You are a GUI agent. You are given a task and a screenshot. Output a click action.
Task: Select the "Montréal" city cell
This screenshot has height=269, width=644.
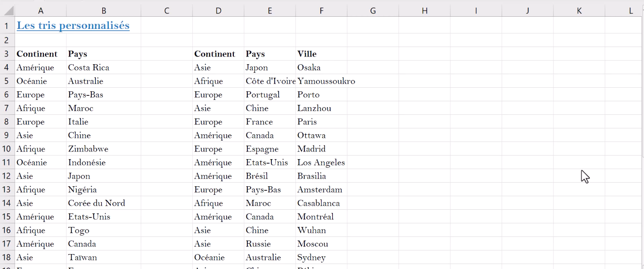tap(316, 217)
